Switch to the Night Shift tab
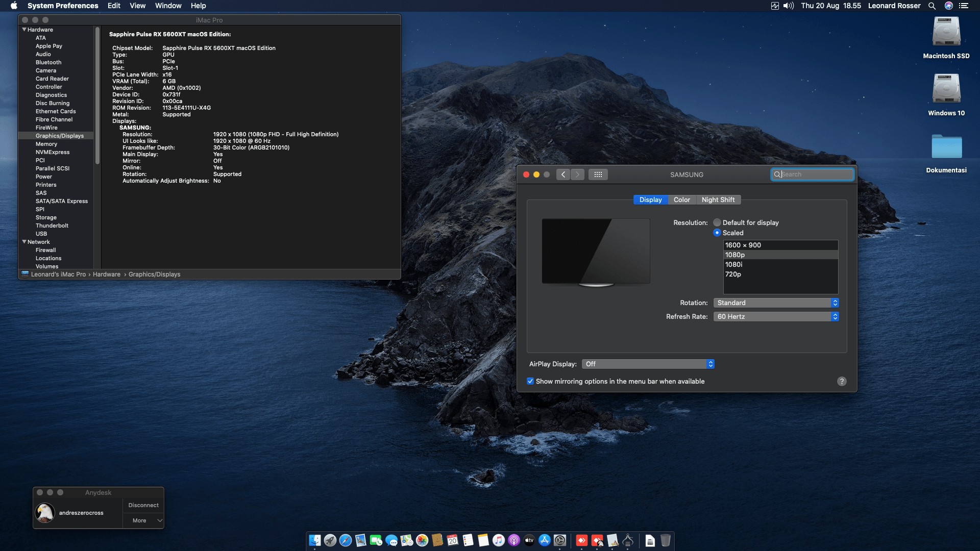The image size is (980, 551). pos(718,200)
